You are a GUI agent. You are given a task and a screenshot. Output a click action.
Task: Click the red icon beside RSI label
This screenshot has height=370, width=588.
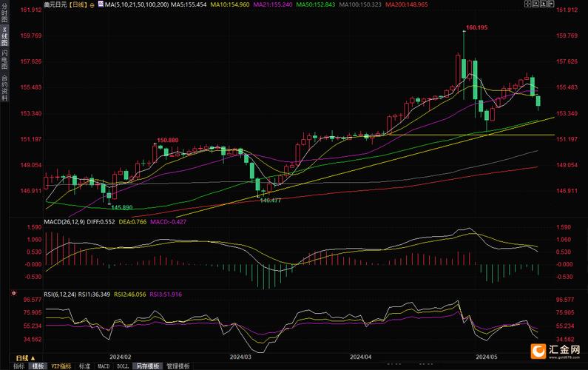[x=13, y=294]
